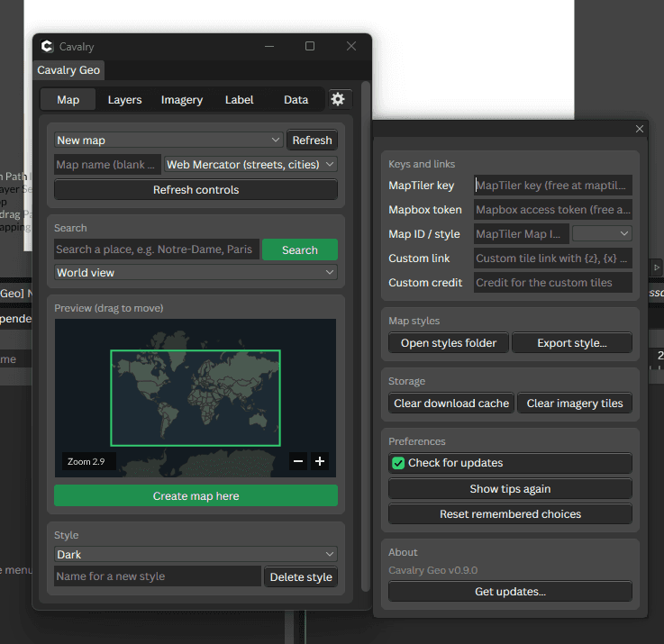
Task: Click the Cavalry Geo panel vertical scrollbar
Action: (x=366, y=337)
